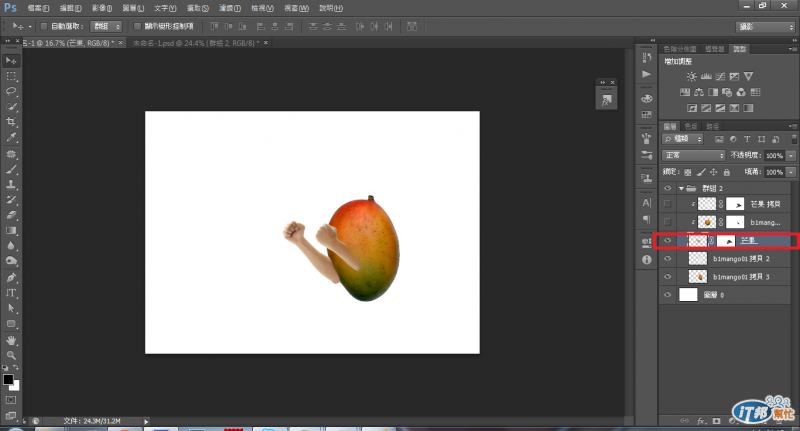Select the Path Selection tool

(x=11, y=309)
